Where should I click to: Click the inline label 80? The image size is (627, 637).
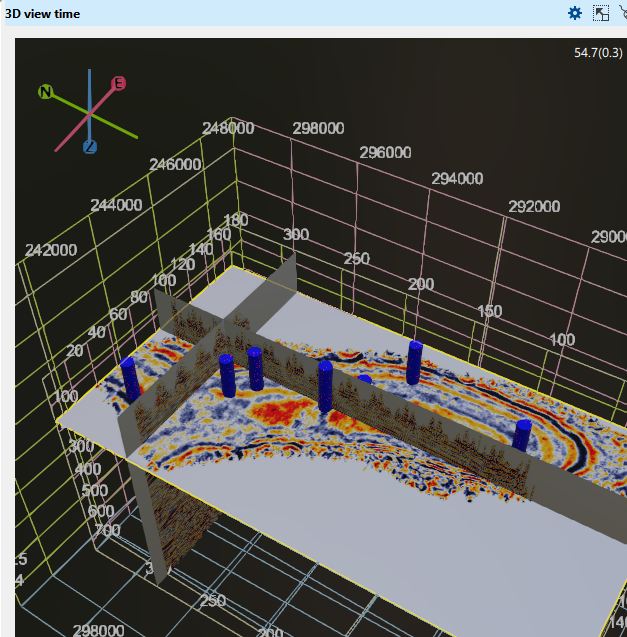point(139,297)
